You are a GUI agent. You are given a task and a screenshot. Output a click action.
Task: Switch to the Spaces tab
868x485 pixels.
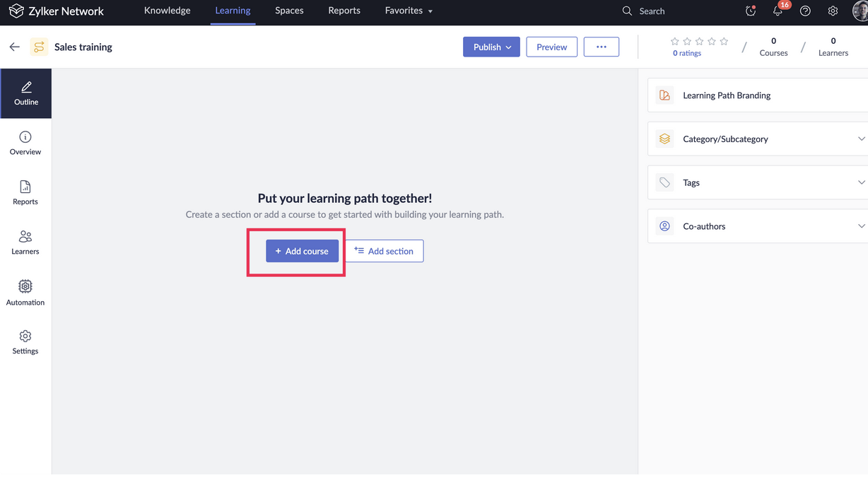[289, 11]
